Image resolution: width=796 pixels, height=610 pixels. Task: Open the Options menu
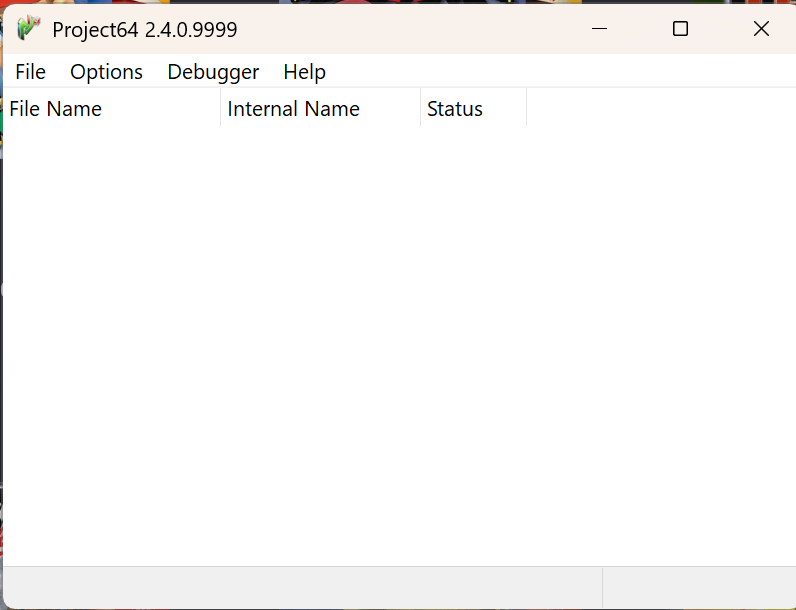click(x=106, y=72)
